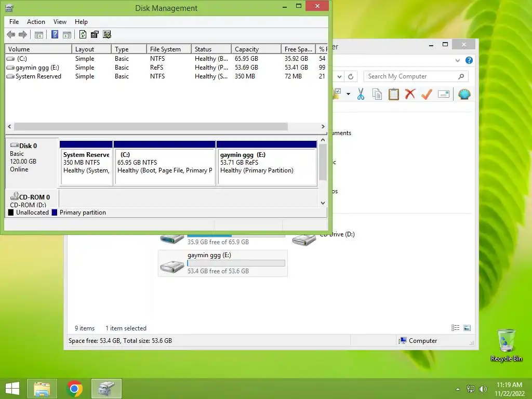
Task: Open File Explorer from the taskbar
Action: 42,389
